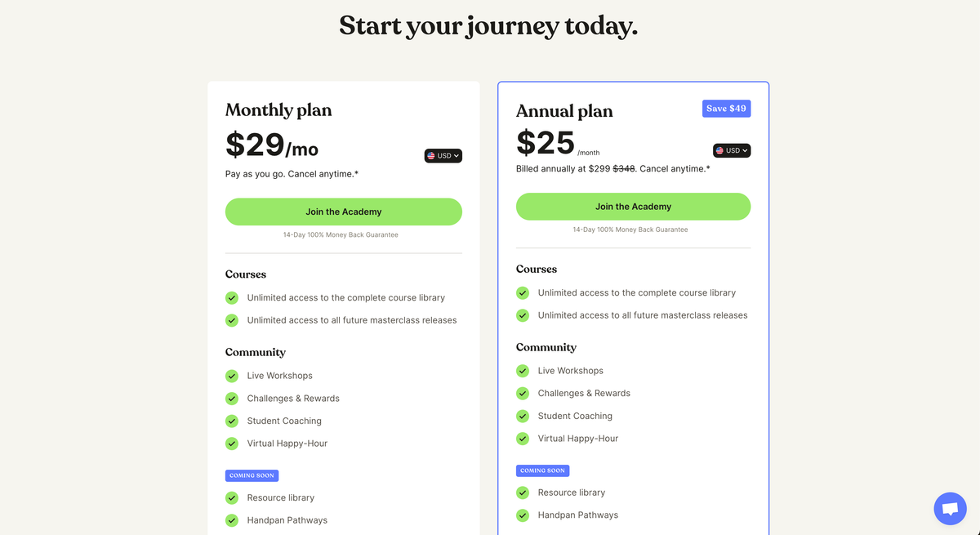Open USD currency dropdown in Monthly plan
Screen dimensions: 980x535
[x=443, y=156]
